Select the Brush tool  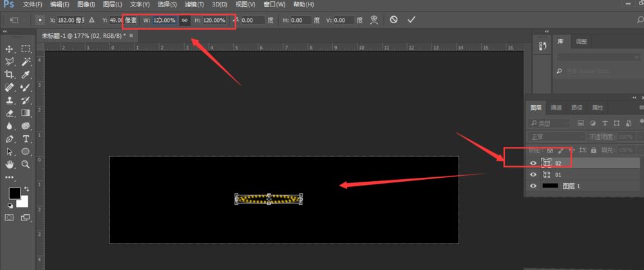pos(26,88)
